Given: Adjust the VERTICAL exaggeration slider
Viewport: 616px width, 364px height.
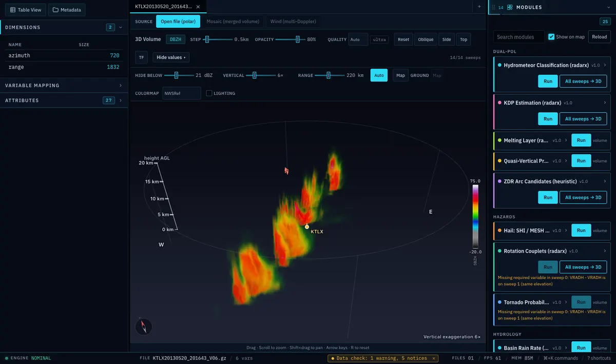Looking at the screenshot, I should tap(255, 75).
